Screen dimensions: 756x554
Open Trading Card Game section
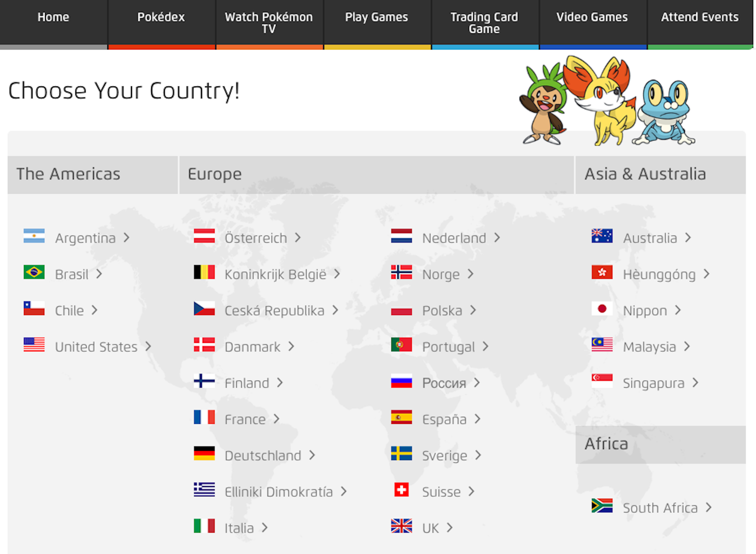485,25
